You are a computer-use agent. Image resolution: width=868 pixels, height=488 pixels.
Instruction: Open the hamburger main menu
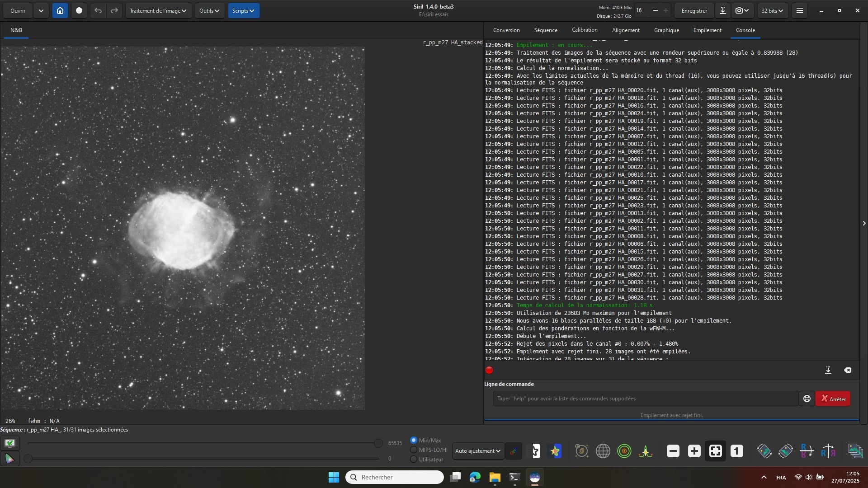coord(800,10)
